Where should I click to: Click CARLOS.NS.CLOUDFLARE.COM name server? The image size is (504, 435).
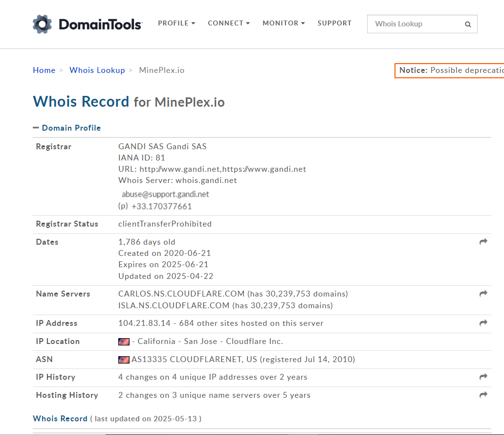[x=181, y=294]
